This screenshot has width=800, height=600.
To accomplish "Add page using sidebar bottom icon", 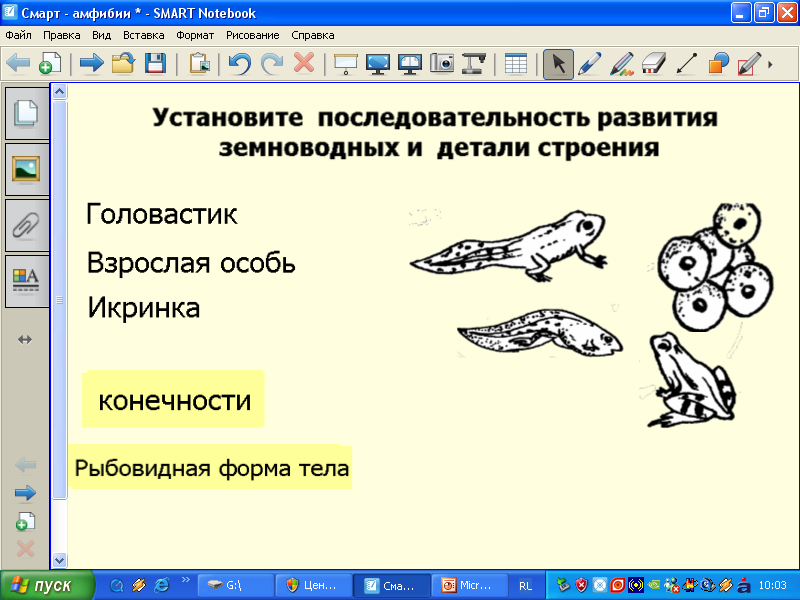I will pyautogui.click(x=25, y=521).
